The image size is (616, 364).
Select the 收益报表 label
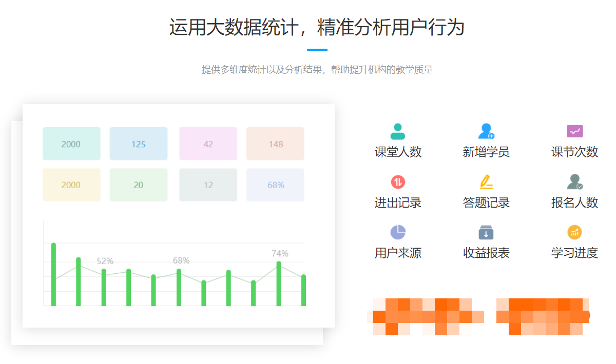pyautogui.click(x=486, y=253)
